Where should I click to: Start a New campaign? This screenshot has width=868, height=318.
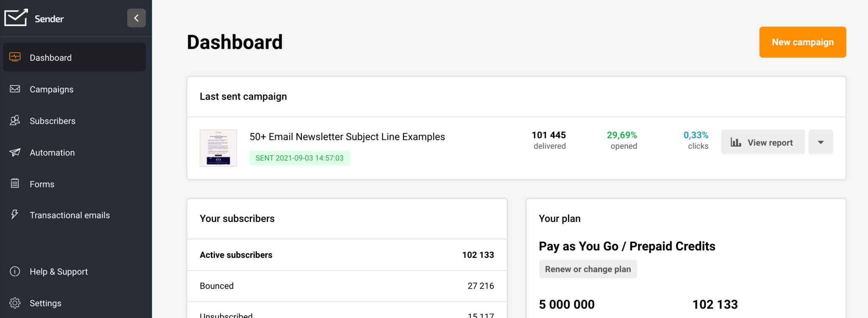coord(802,42)
